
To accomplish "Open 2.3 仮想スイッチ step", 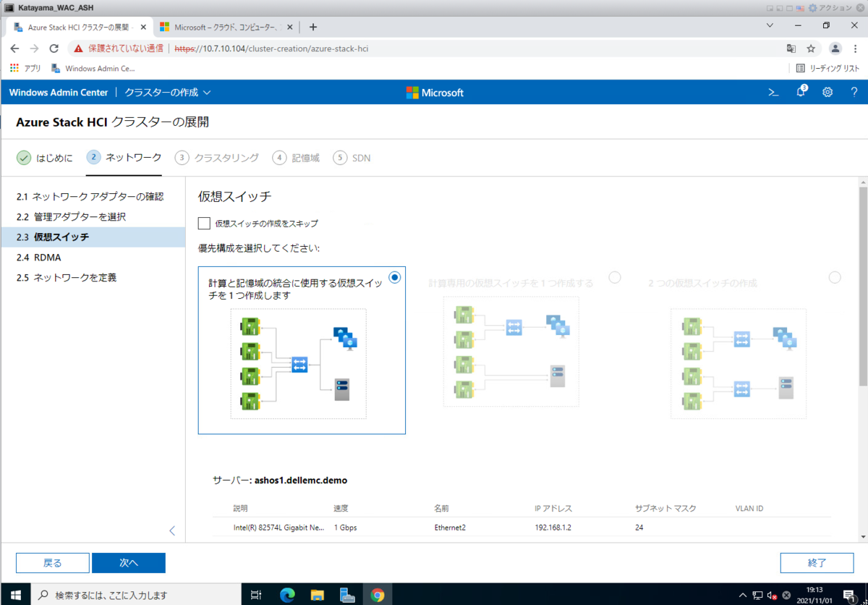I will 93,237.
